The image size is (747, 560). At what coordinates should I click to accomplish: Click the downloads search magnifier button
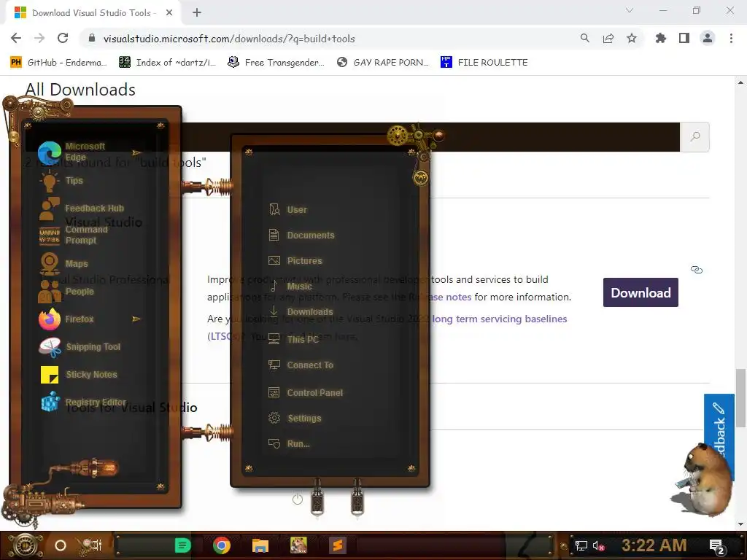coord(694,137)
